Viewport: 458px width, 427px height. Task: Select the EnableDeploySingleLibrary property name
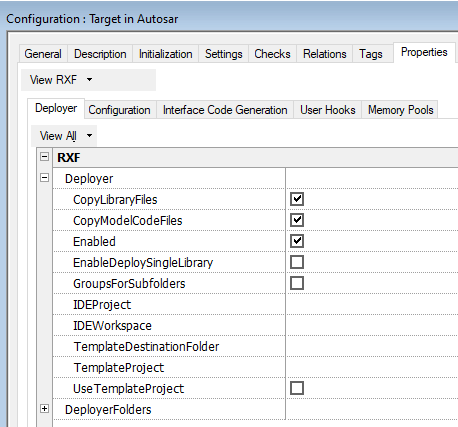(143, 263)
